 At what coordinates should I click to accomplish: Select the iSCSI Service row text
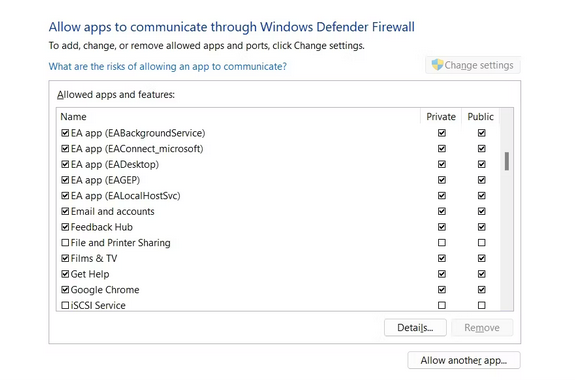click(98, 305)
